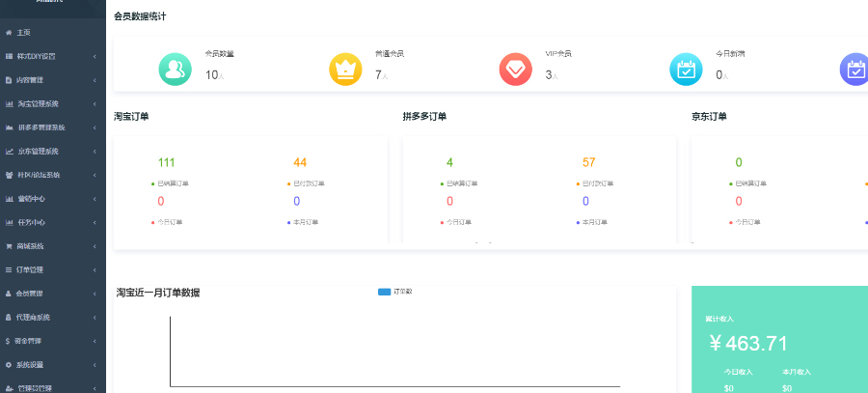Click the yellow crown 普通会员 icon
The width and height of the screenshot is (868, 393).
(x=345, y=70)
